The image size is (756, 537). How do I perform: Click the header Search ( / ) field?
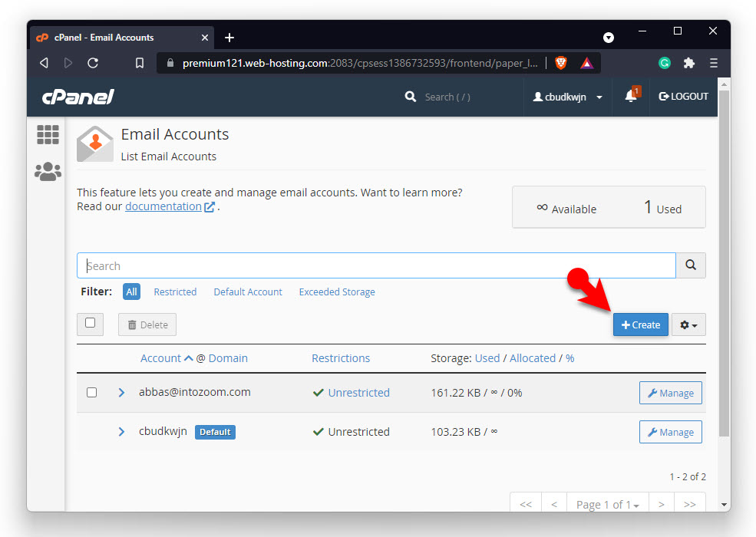[x=447, y=97]
